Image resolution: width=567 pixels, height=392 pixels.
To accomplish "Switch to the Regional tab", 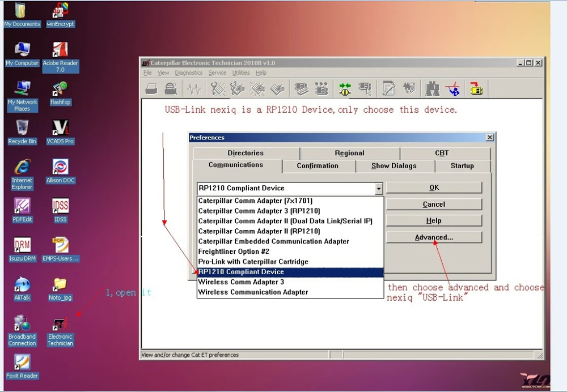I will (350, 153).
